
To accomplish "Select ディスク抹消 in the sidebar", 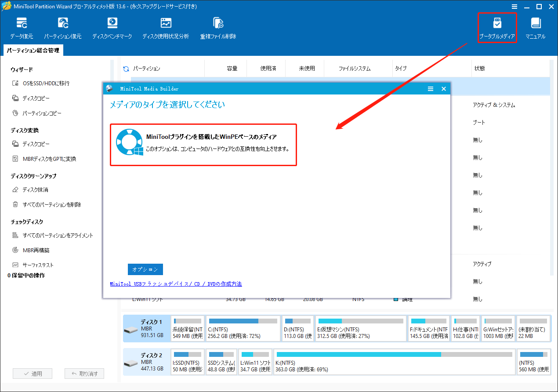I will click(x=30, y=190).
